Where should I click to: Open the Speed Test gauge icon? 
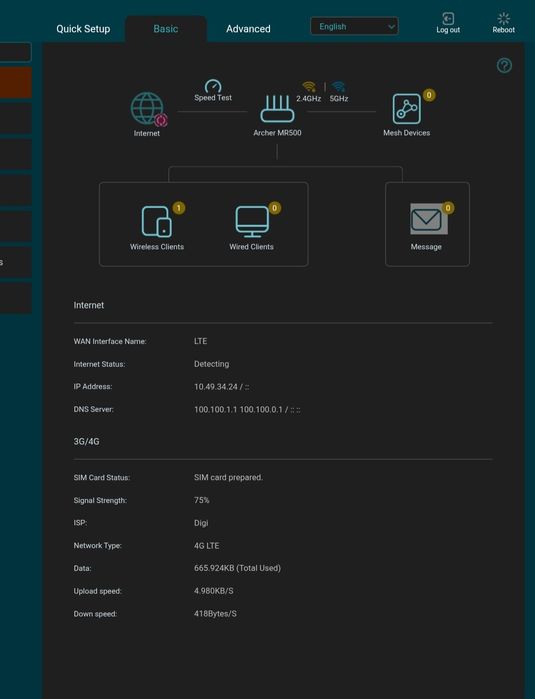point(213,86)
